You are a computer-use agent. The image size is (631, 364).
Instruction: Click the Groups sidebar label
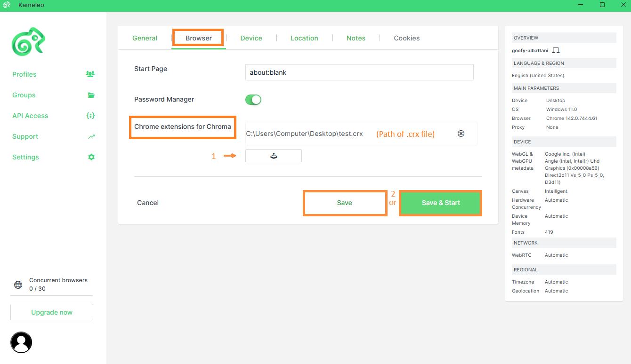click(24, 95)
